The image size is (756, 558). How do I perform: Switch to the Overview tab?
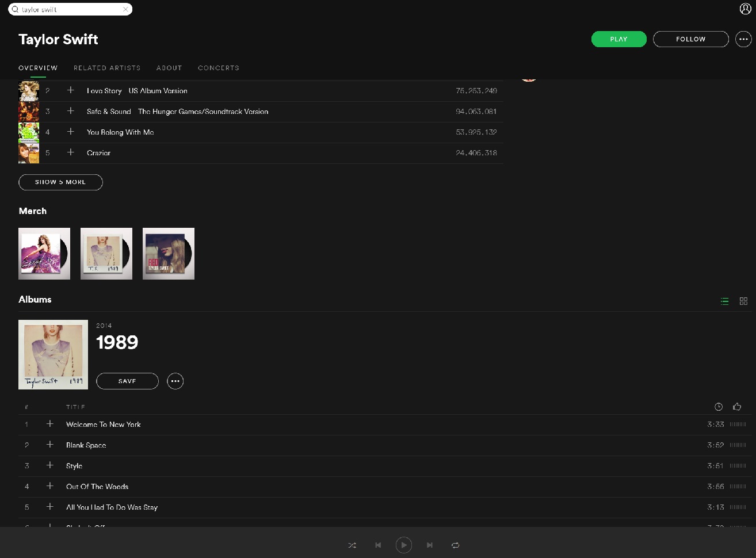pos(38,68)
